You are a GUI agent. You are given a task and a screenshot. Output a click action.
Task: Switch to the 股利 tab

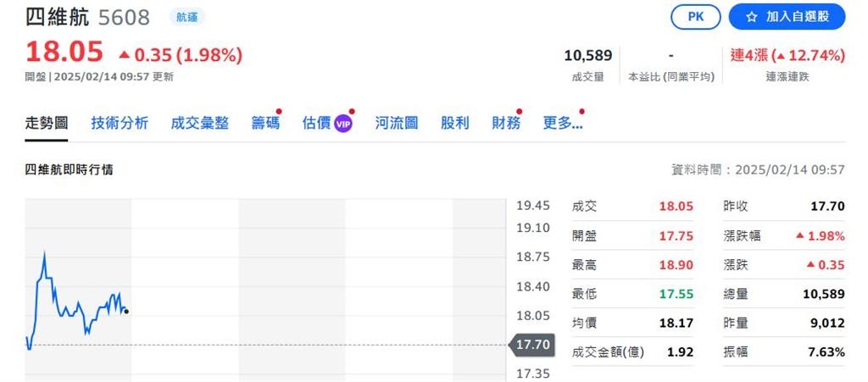[454, 123]
